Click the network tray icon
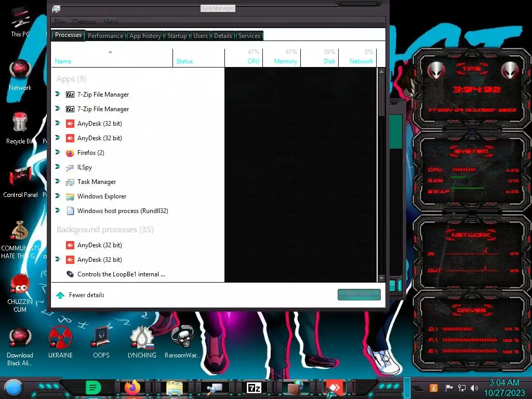This screenshot has width=532, height=399. [x=461, y=388]
